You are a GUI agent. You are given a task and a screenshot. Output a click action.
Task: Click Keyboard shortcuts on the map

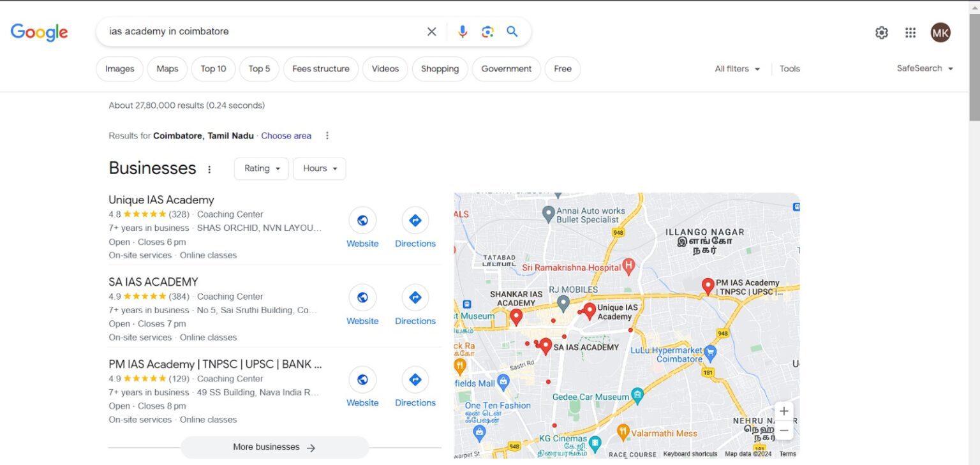[690, 454]
